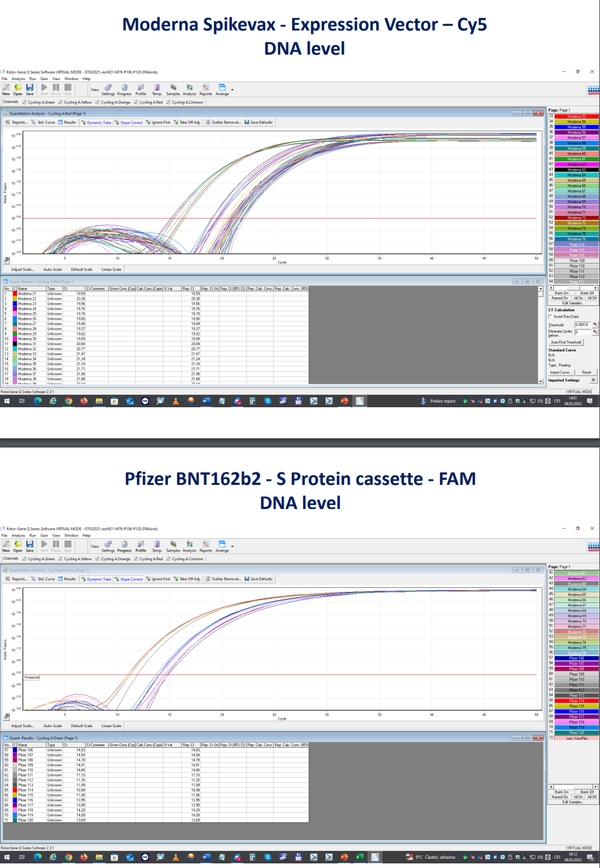Open the Run menu in the Pfizer window
Screen dimensions: 600x868
[x=33, y=536]
